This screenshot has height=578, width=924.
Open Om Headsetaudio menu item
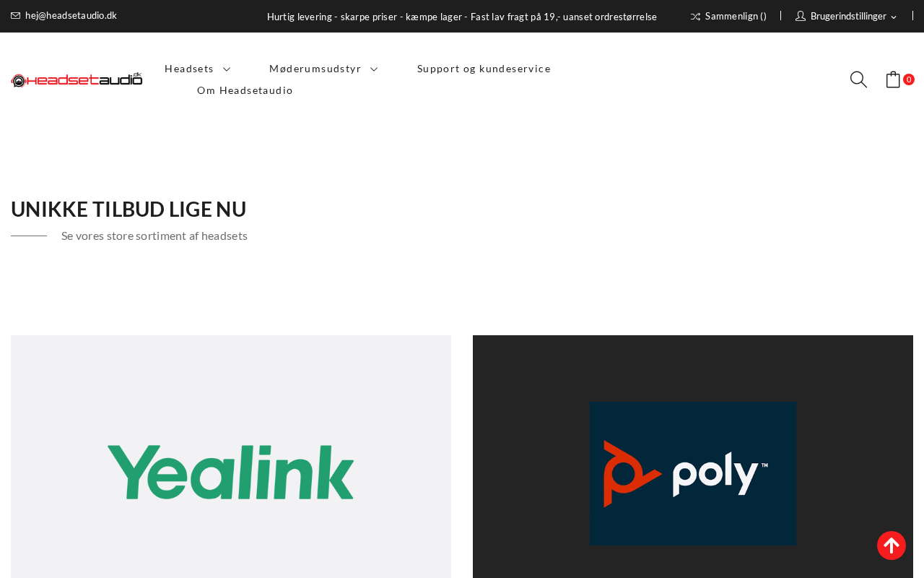coord(245,90)
